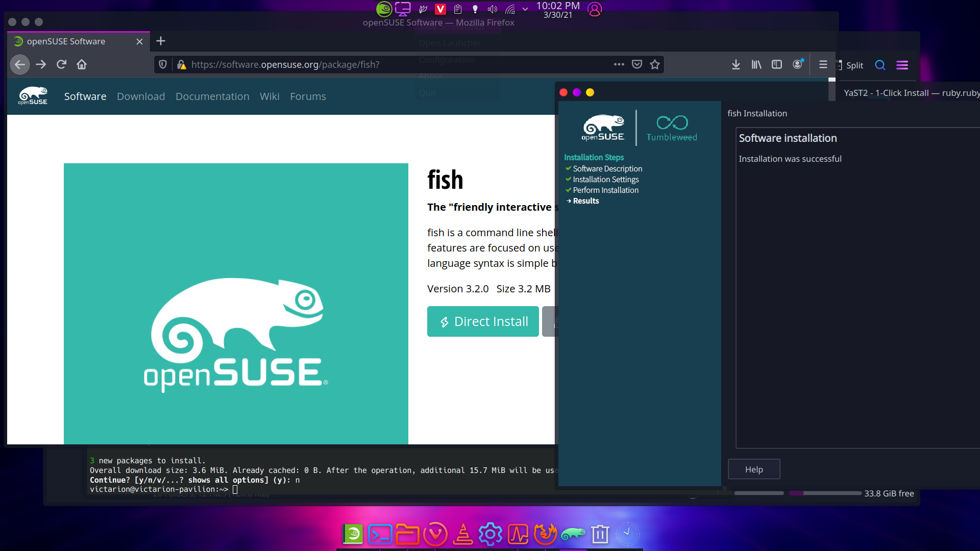This screenshot has height=551, width=980.
Task: Select the openSUSE Software tab
Action: [79, 41]
